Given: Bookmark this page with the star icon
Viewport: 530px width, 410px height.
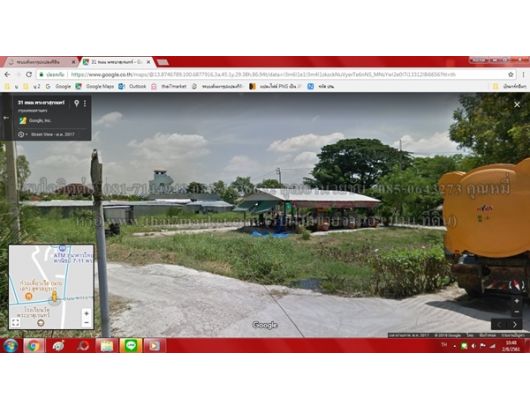Looking at the screenshot, I should 511,74.
